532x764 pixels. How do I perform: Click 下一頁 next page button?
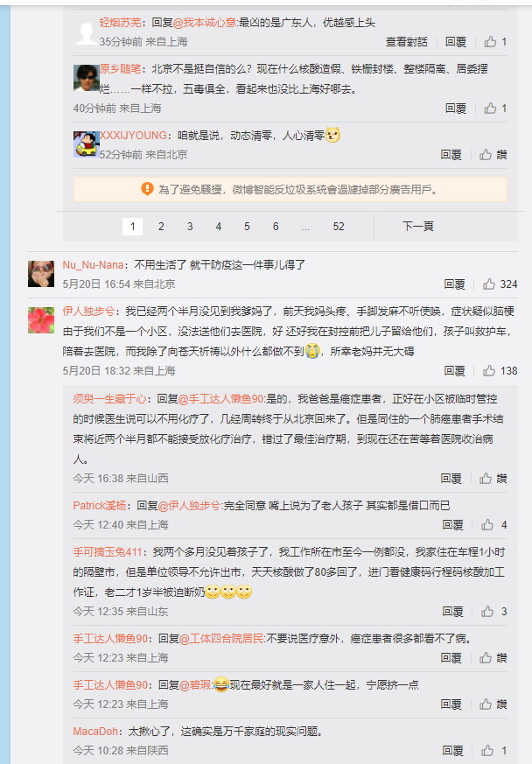click(418, 226)
